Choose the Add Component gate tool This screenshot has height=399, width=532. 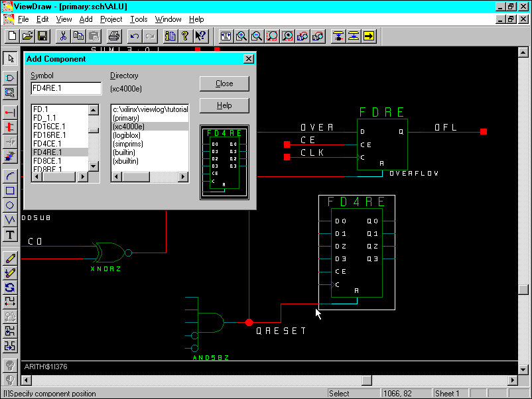(10, 78)
